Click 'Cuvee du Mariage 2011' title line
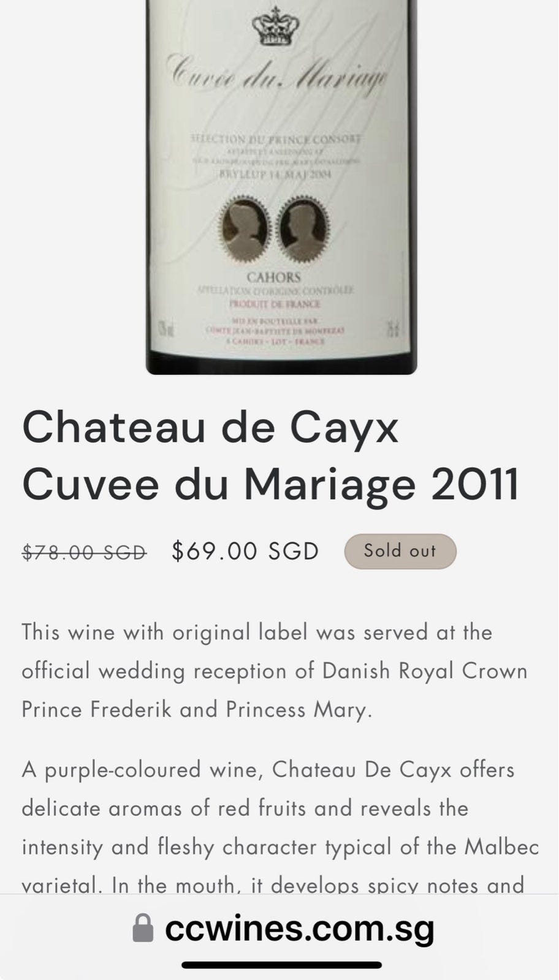559x980 pixels. [270, 484]
